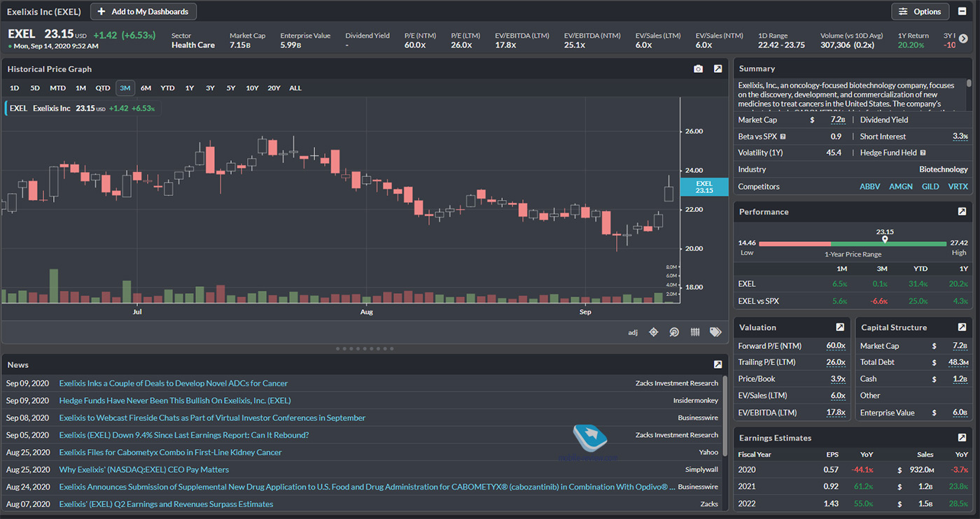
Task: Pop out the Historical Price Graph panel
Action: pos(717,69)
